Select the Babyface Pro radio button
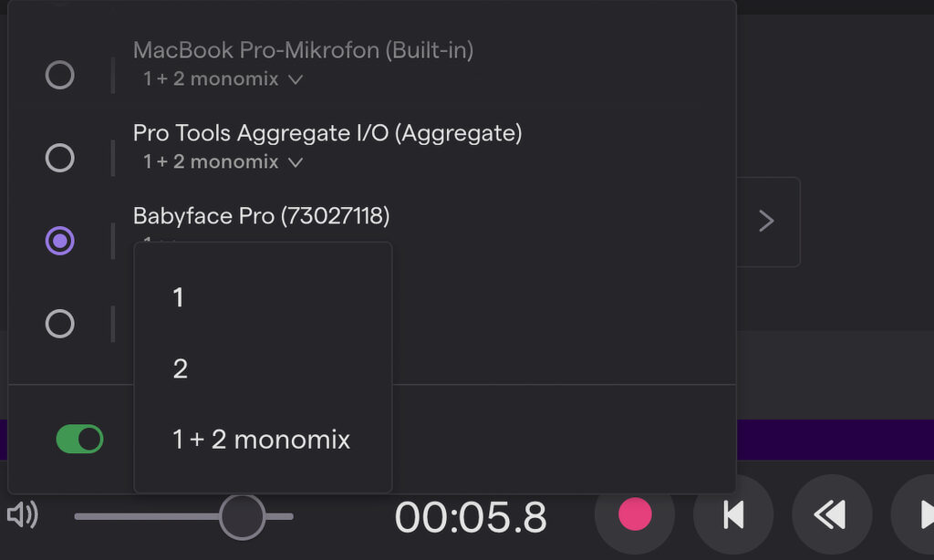 59,241
